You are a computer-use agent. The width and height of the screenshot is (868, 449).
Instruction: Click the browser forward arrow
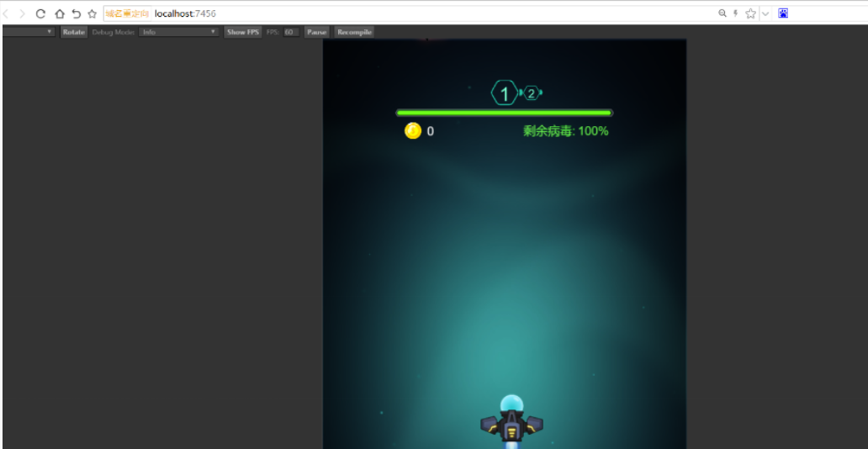click(23, 13)
